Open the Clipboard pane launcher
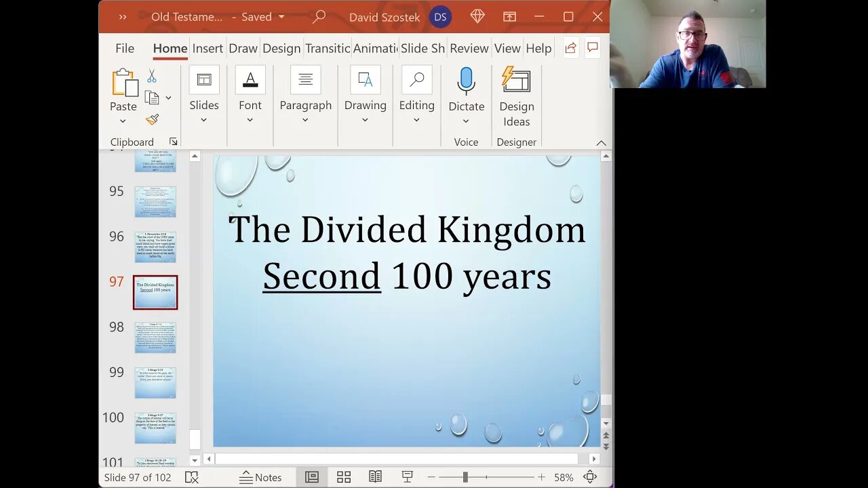The height and width of the screenshot is (488, 868). coord(174,142)
